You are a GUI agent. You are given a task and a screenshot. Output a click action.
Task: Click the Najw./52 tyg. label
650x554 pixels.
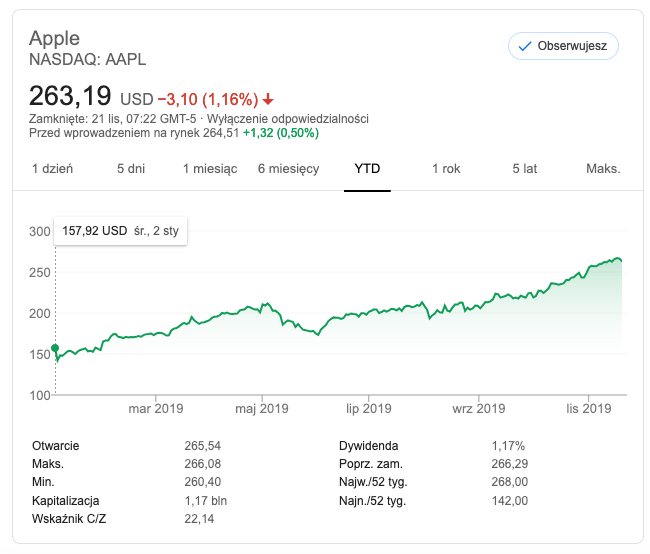[373, 482]
